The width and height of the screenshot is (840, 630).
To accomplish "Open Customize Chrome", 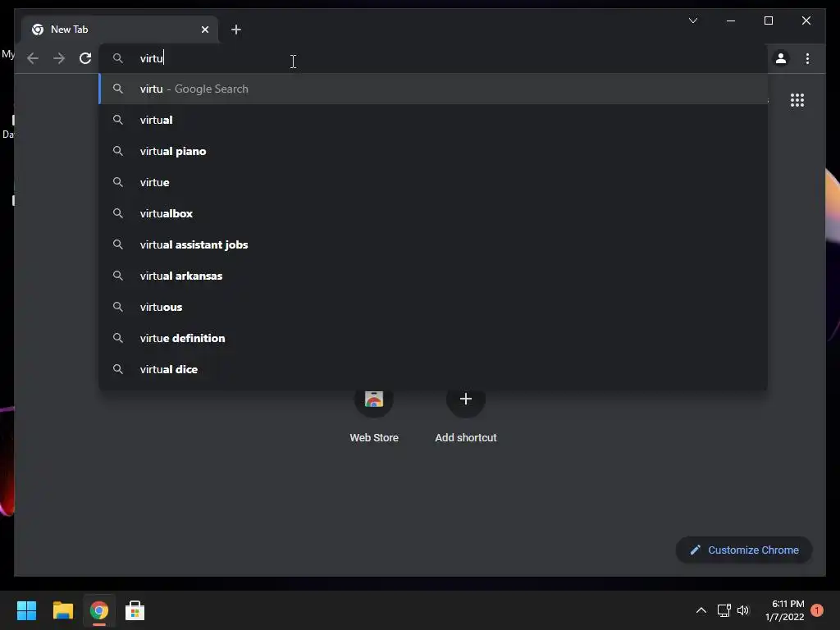I will 744,550.
